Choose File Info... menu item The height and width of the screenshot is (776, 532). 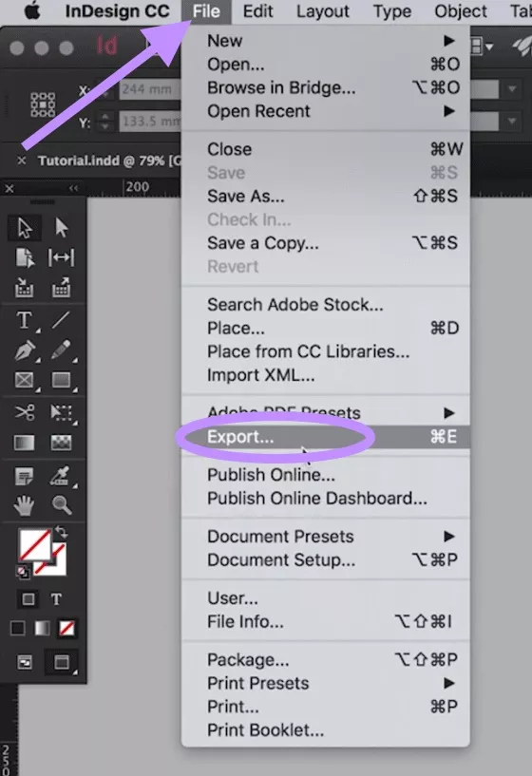(x=326, y=622)
